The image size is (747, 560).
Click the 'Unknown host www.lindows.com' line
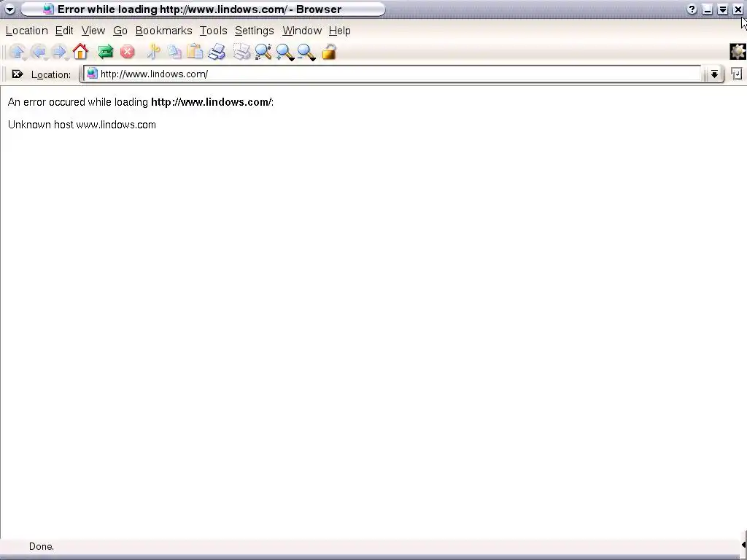(x=82, y=125)
